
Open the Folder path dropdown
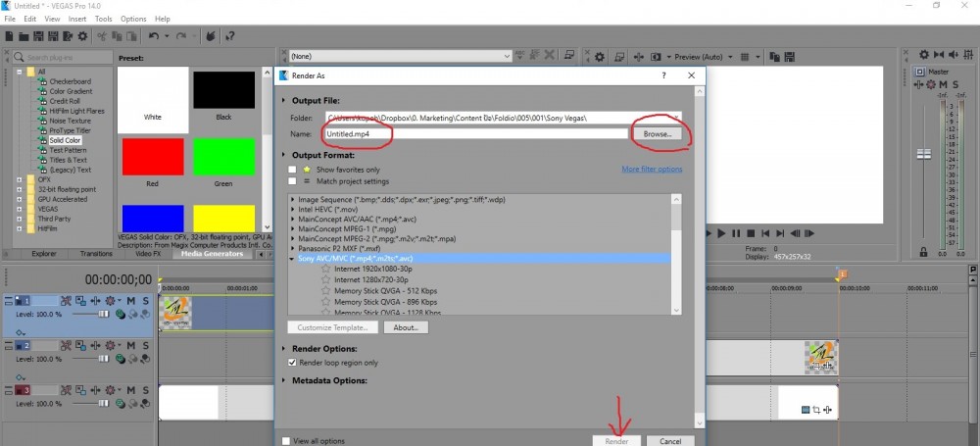[675, 117]
